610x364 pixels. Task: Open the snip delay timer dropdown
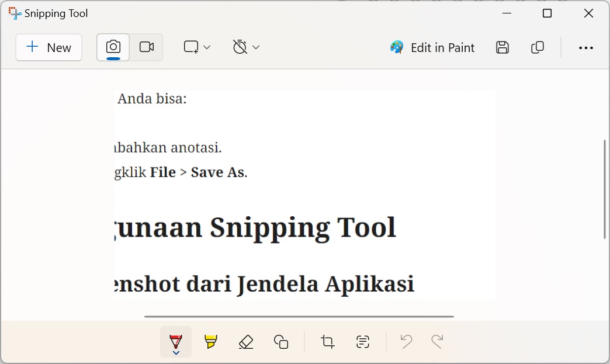[x=245, y=47]
